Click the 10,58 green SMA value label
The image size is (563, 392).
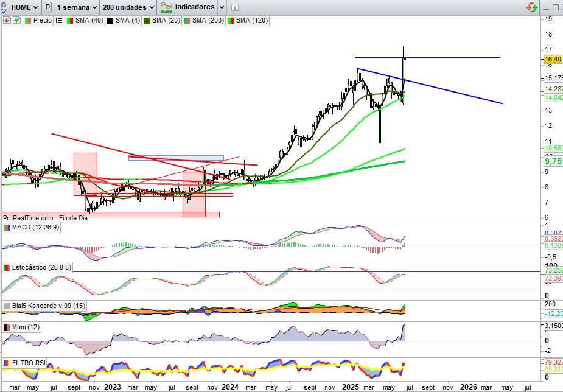point(553,149)
